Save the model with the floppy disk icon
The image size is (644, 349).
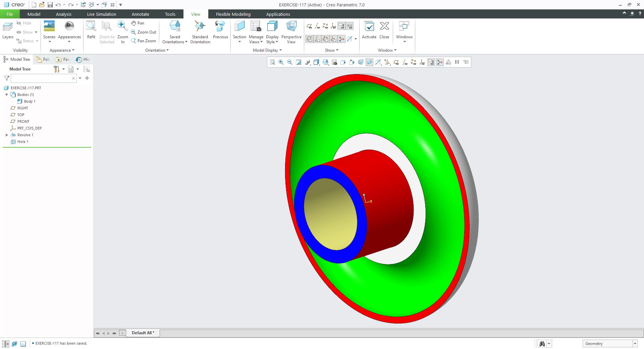click(x=50, y=5)
